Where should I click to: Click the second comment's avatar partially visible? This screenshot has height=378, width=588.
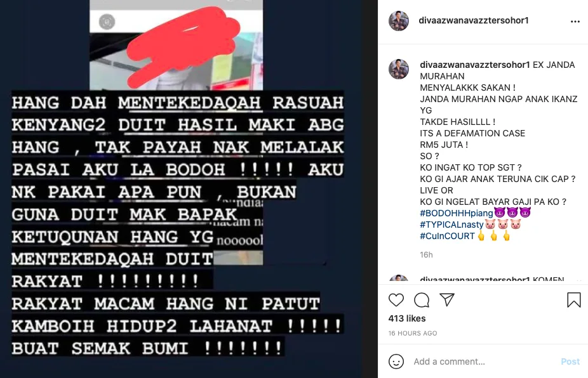[399, 278]
